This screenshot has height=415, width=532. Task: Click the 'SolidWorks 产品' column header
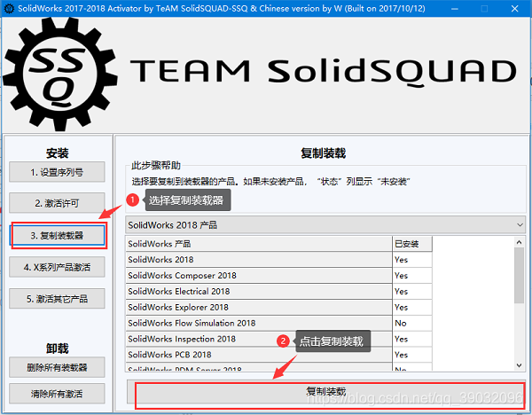(x=259, y=244)
